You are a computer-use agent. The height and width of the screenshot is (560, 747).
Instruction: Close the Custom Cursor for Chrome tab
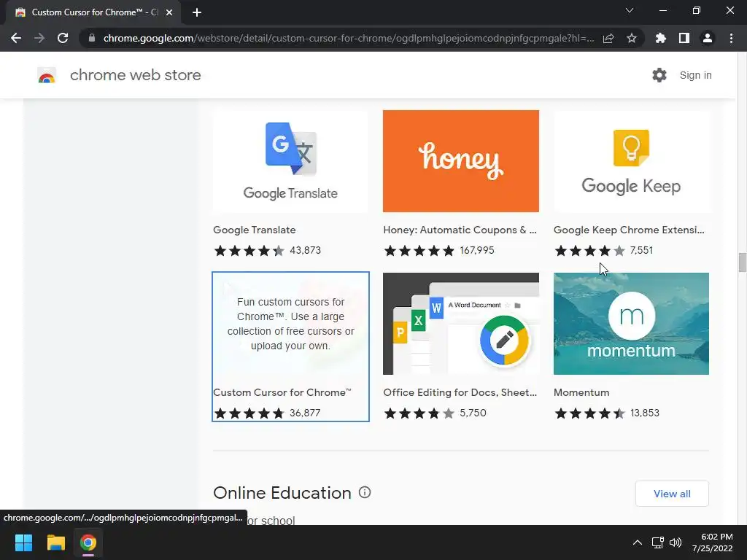click(x=169, y=12)
